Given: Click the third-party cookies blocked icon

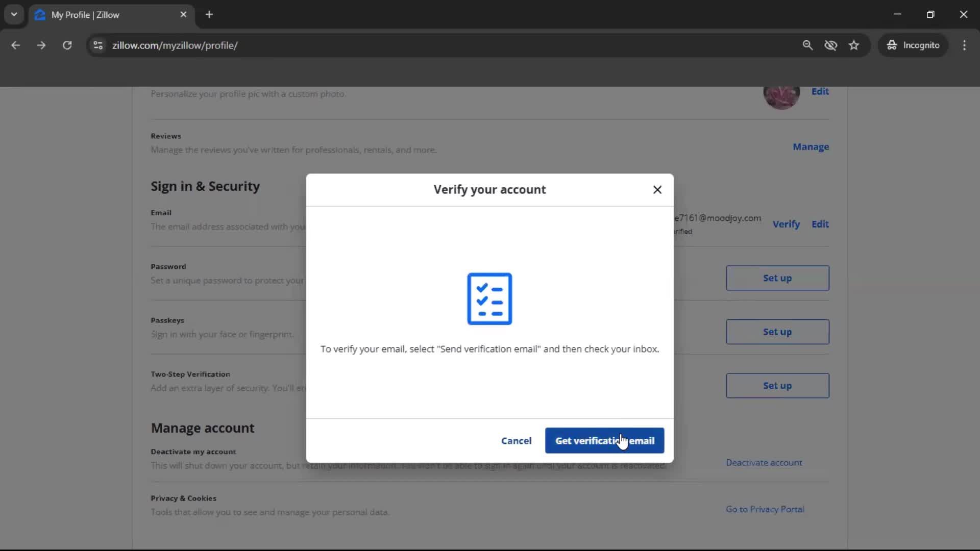Looking at the screenshot, I should pyautogui.click(x=831, y=45).
